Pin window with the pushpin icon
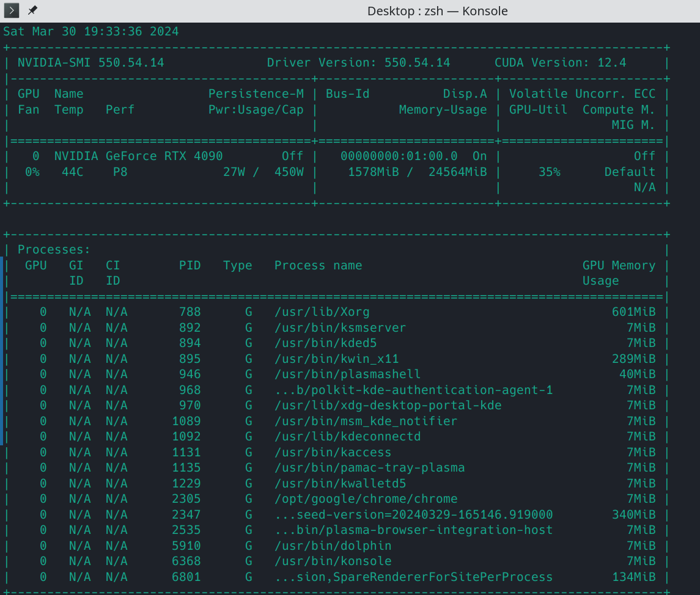 pos(32,10)
